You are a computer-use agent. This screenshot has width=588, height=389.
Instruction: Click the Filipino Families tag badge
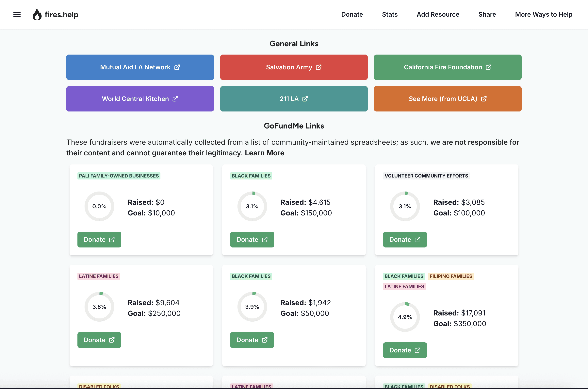[451, 276]
